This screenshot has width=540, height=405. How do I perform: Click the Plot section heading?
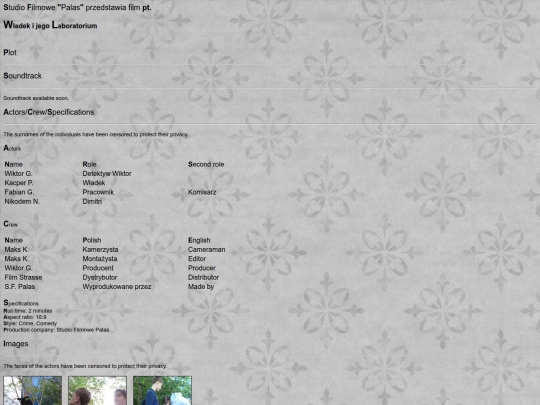[x=10, y=52]
